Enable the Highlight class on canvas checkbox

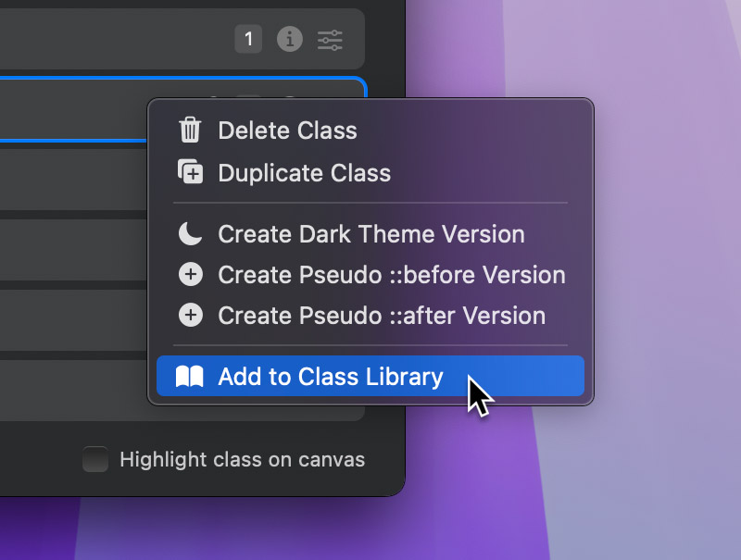(x=95, y=459)
